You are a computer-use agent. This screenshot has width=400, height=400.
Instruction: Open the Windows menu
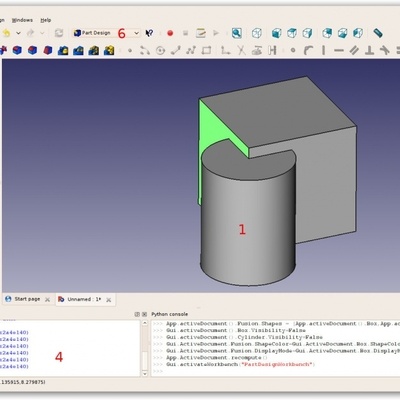click(22, 20)
